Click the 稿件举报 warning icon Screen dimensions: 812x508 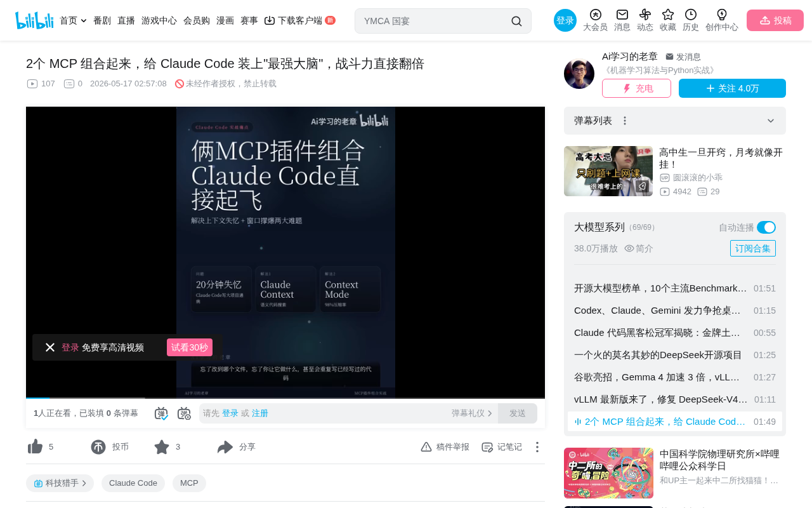point(426,447)
